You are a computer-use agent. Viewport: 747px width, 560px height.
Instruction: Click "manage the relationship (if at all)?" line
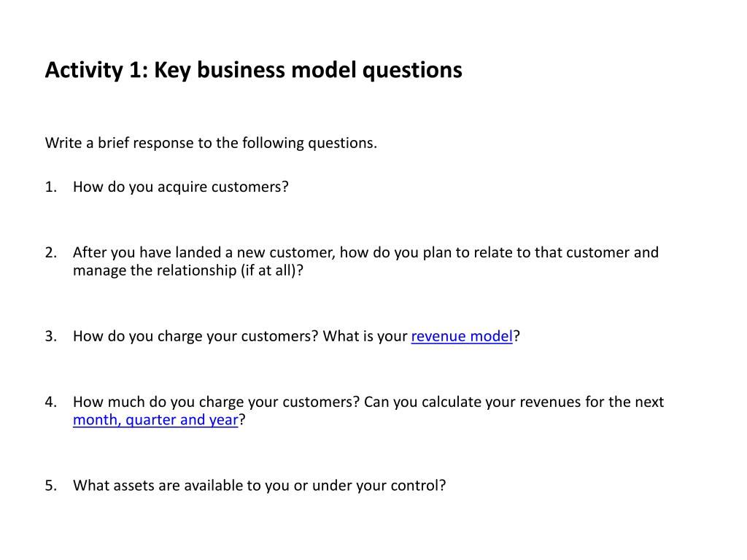click(188, 271)
